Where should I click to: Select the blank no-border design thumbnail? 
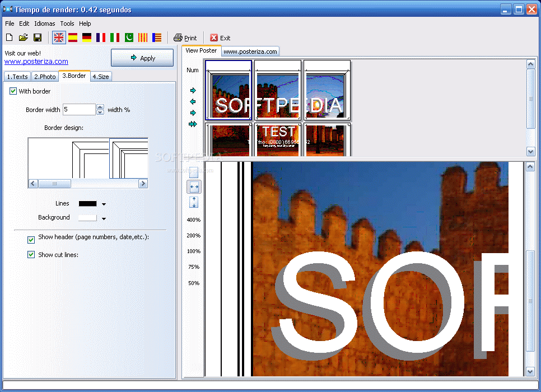pyautogui.click(x=50, y=158)
